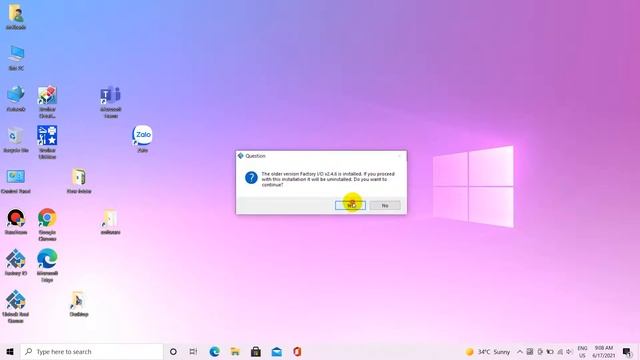Open This PC desktop icon

click(x=16, y=58)
